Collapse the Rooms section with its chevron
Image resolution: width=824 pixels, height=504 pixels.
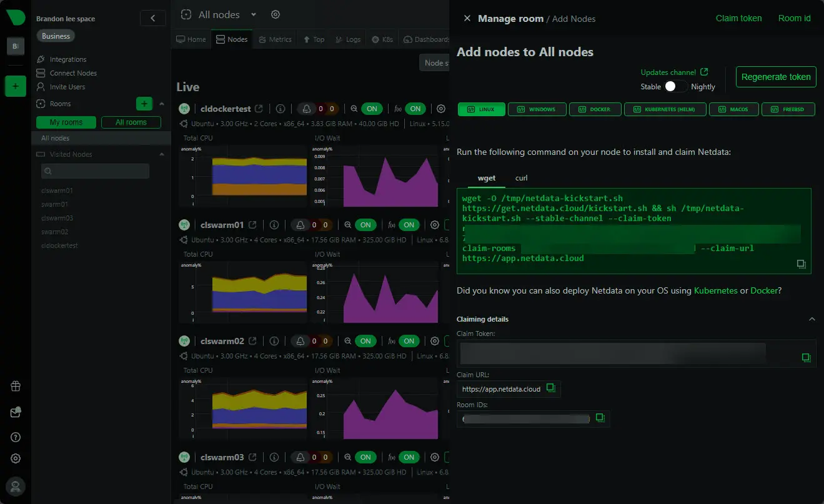[162, 104]
